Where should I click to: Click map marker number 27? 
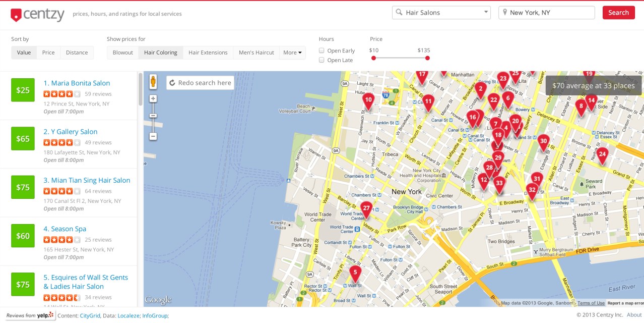[x=366, y=208]
